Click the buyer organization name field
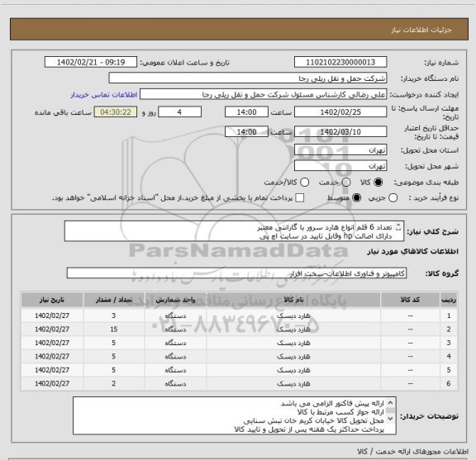The width and height of the screenshot is (476, 460). click(248, 78)
